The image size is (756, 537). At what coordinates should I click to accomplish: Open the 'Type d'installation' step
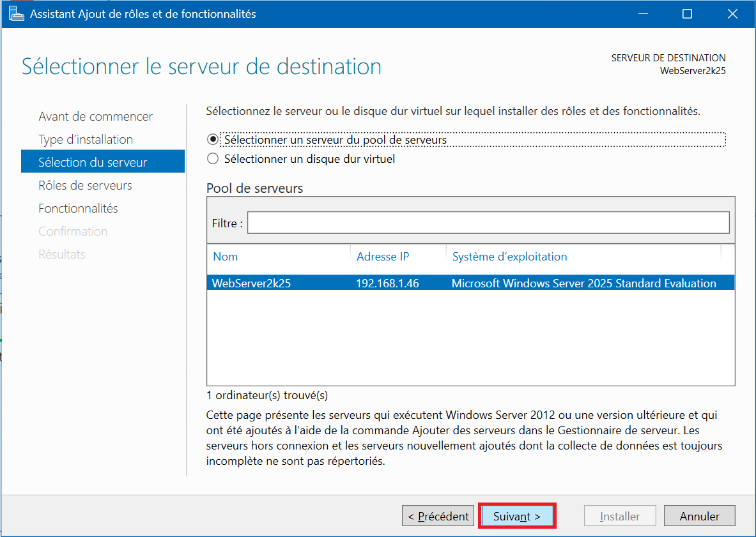coord(86,139)
